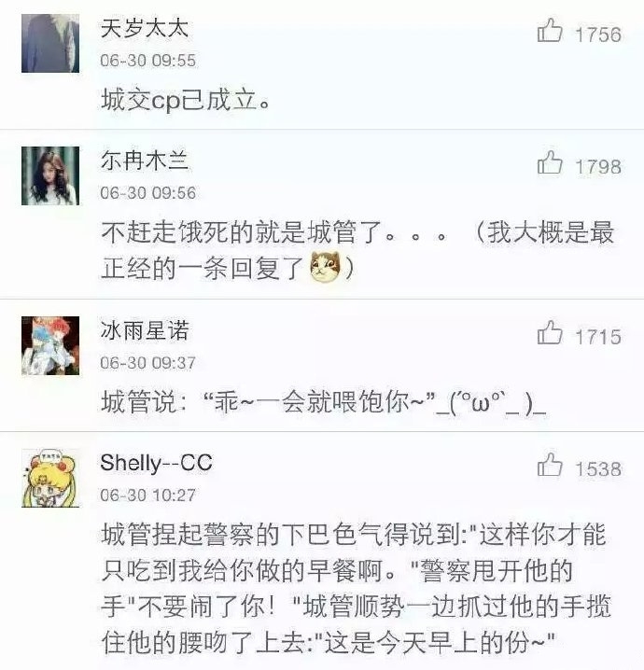The height and width of the screenshot is (670, 644).
Task: Open the username 天岁太太
Action: pos(145,29)
